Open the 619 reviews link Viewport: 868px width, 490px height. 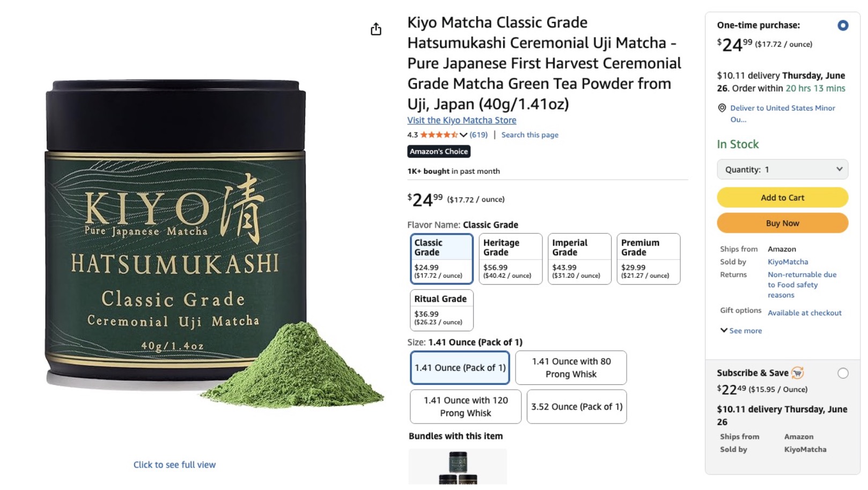479,135
